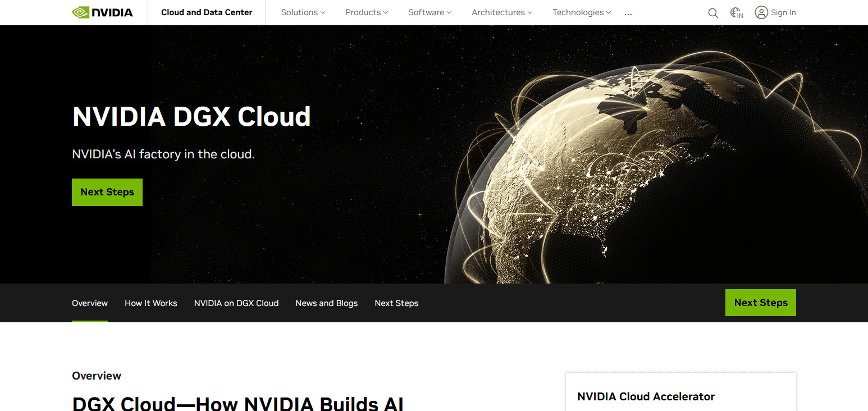Open the more menu ellipsis
This screenshot has height=411, width=868.
click(628, 13)
